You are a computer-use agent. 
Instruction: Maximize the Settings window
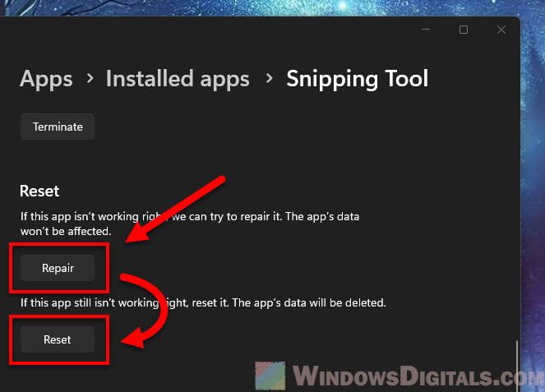click(464, 30)
